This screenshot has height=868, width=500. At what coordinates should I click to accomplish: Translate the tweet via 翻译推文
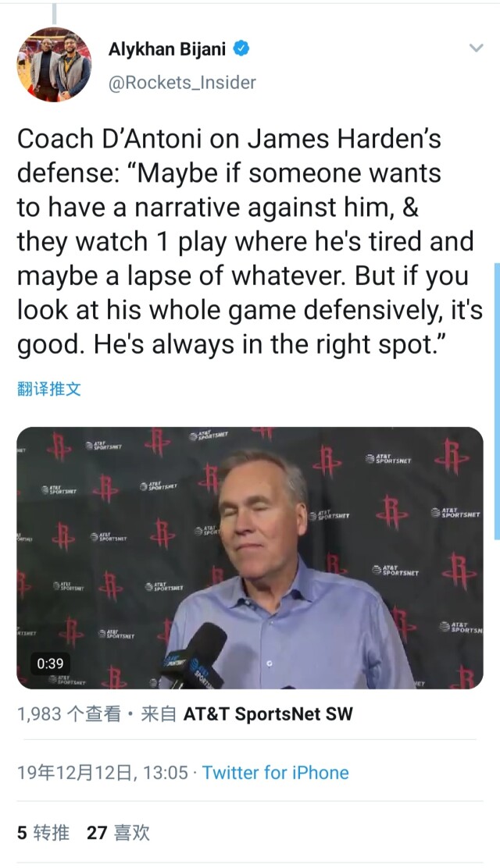48,389
